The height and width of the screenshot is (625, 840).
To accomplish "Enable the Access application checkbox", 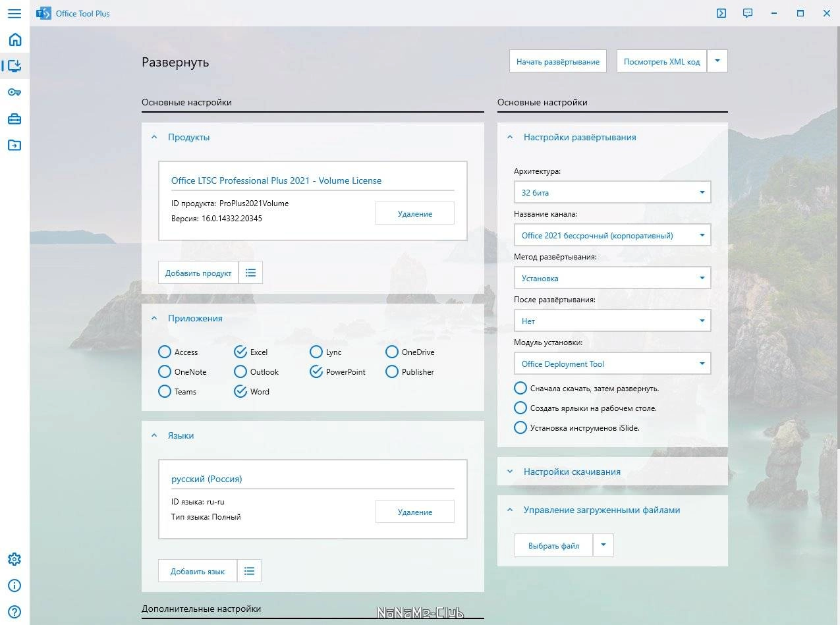I will click(x=165, y=352).
